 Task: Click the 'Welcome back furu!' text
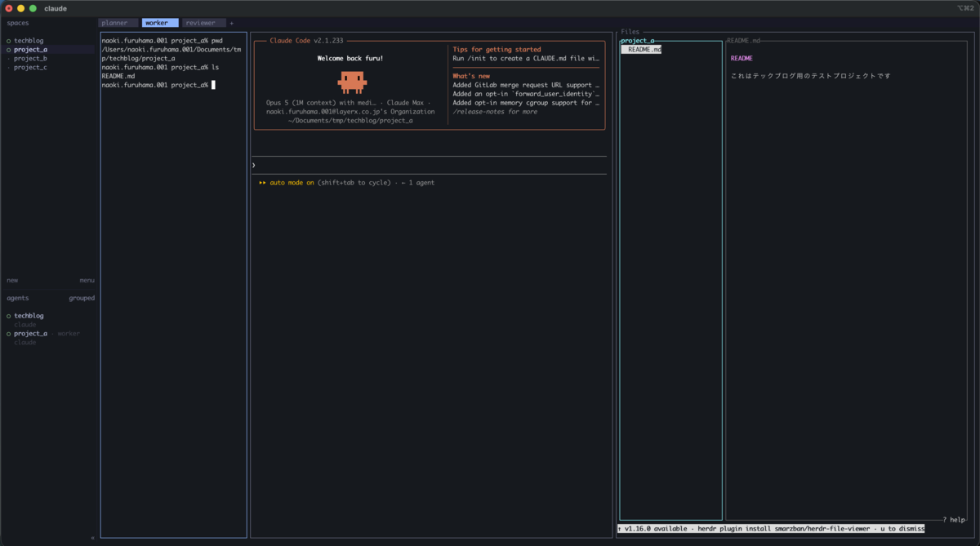[350, 59]
